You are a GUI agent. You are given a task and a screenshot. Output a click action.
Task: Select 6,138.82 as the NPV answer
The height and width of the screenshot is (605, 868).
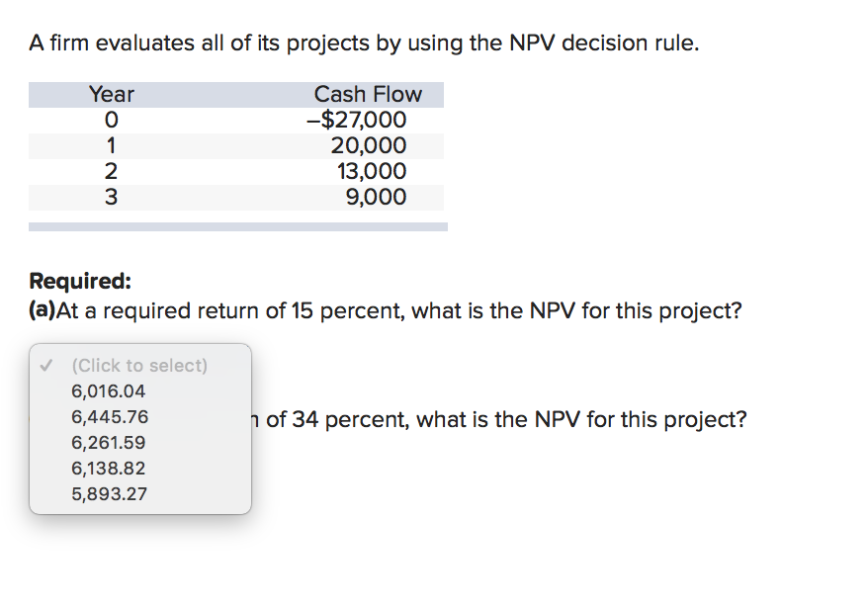pos(109,469)
